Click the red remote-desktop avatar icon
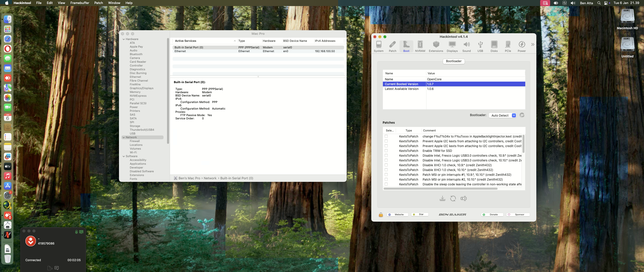This screenshot has height=272, width=644. (x=31, y=241)
